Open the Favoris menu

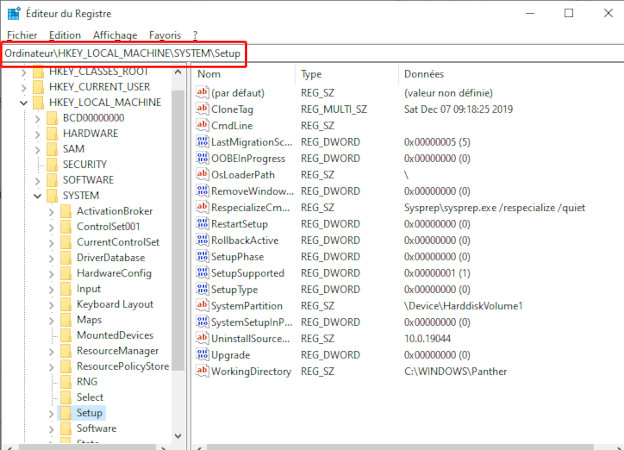165,35
